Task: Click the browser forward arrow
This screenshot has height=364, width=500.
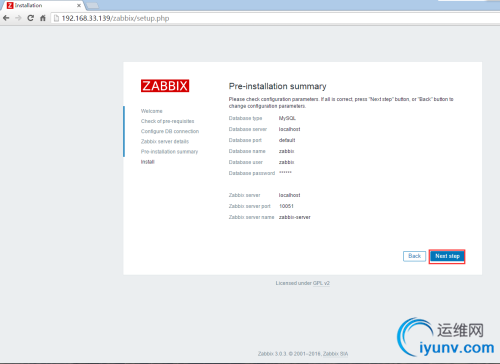Action: coord(18,18)
